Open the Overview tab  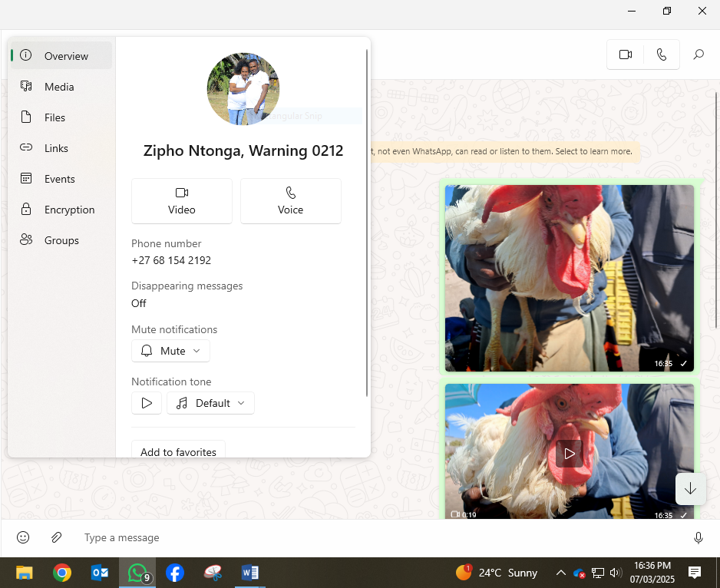pos(61,55)
